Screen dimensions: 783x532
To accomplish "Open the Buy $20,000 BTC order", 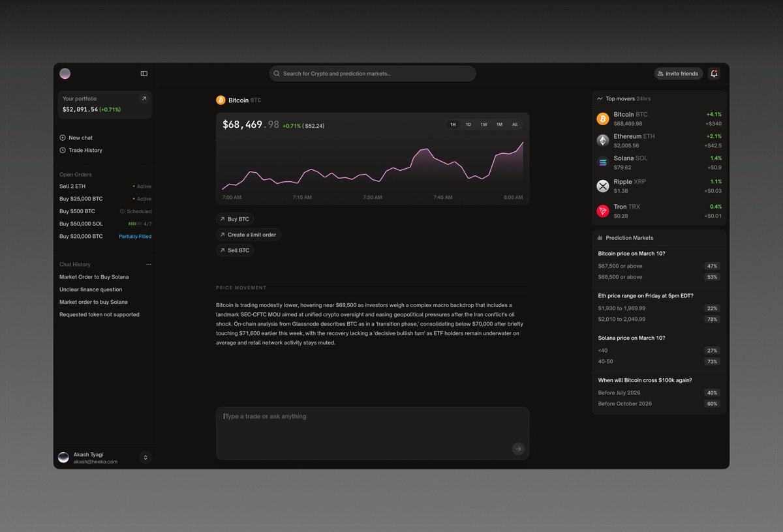I will pyautogui.click(x=105, y=237).
